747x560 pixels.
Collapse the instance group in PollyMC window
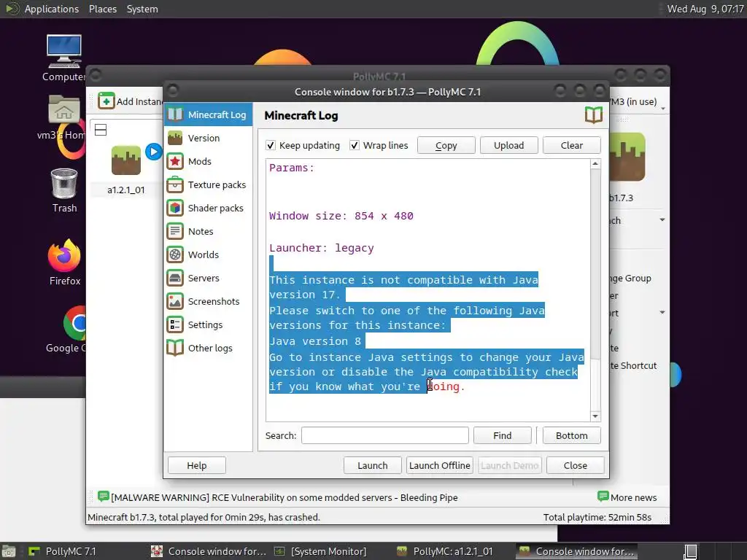click(x=101, y=130)
